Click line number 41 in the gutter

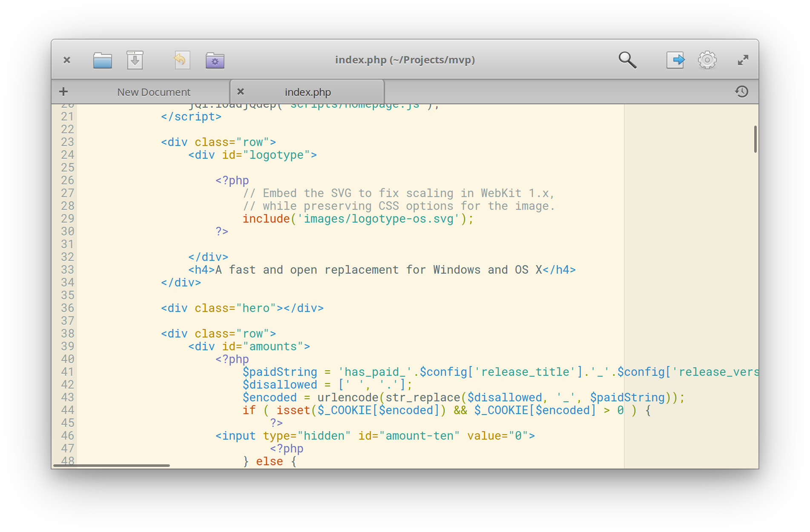click(x=68, y=372)
